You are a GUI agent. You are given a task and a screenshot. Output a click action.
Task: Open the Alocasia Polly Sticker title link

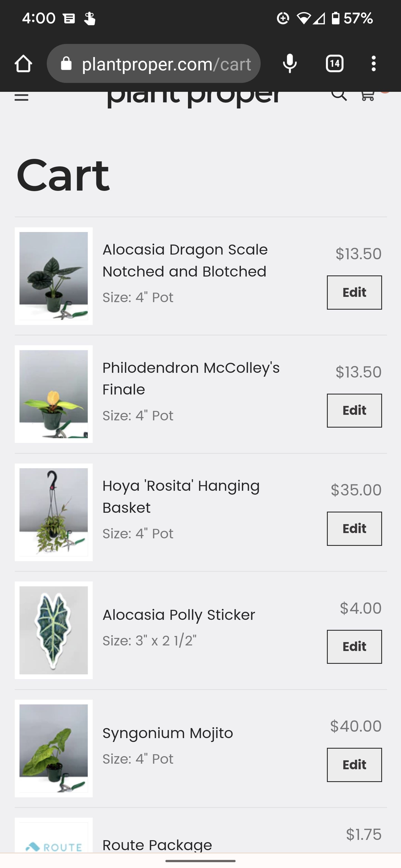(x=179, y=615)
